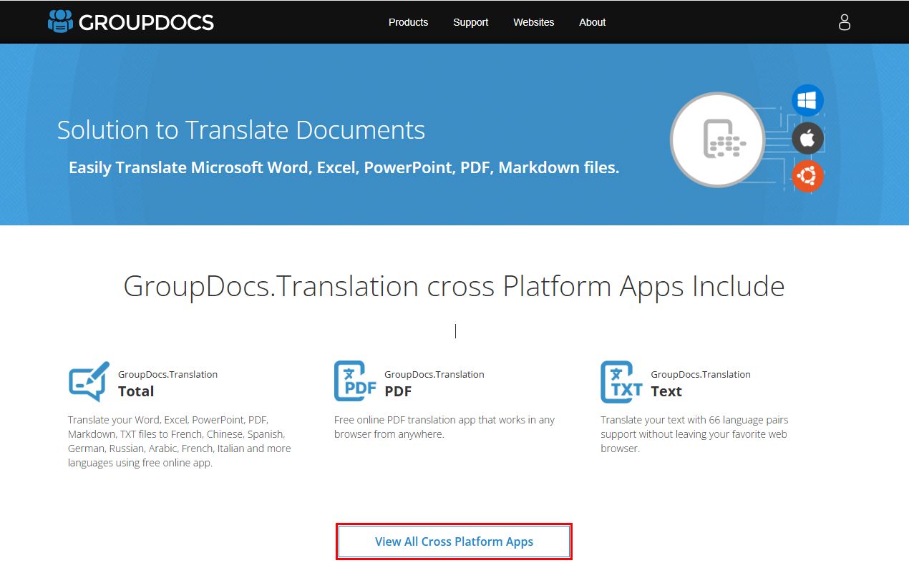Image resolution: width=909 pixels, height=588 pixels.
Task: Open the About menu
Action: pos(592,22)
